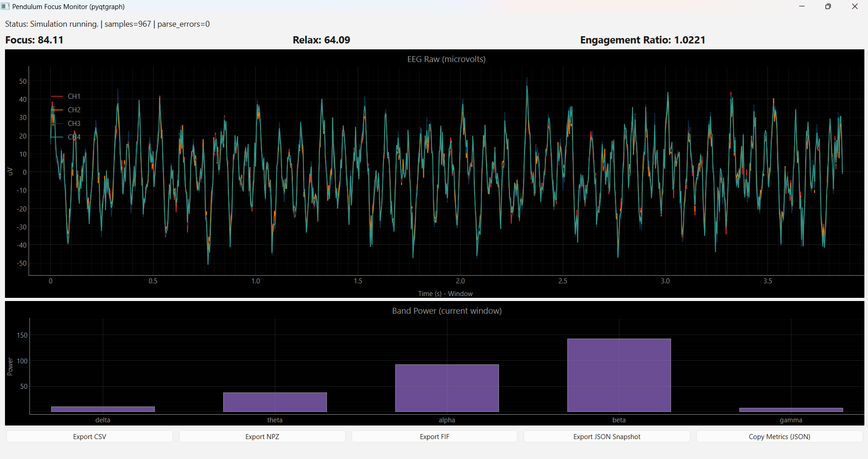
Task: Export data as NPZ
Action: (262, 436)
